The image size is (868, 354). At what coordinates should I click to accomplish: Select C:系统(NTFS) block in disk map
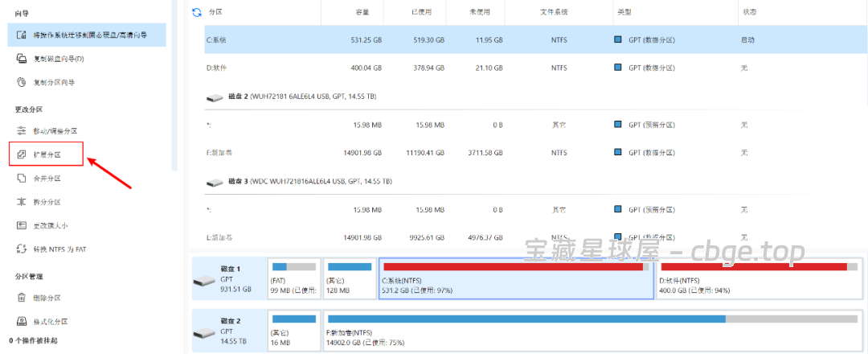pos(516,278)
